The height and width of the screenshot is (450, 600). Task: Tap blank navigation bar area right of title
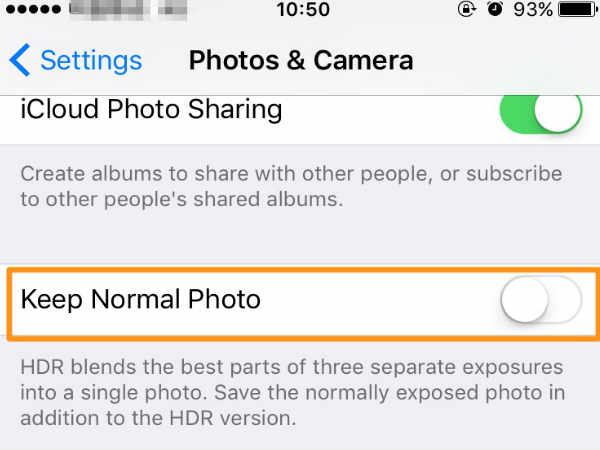pyautogui.click(x=505, y=60)
